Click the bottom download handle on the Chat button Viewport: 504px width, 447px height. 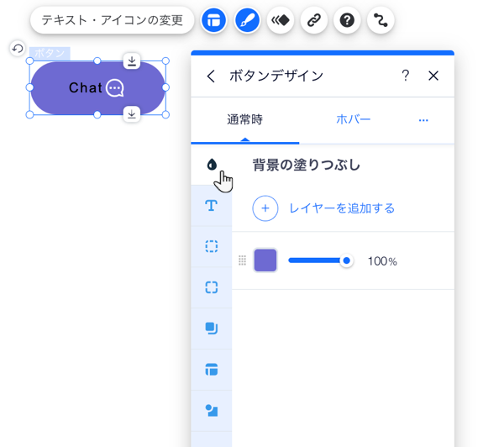[x=132, y=113]
